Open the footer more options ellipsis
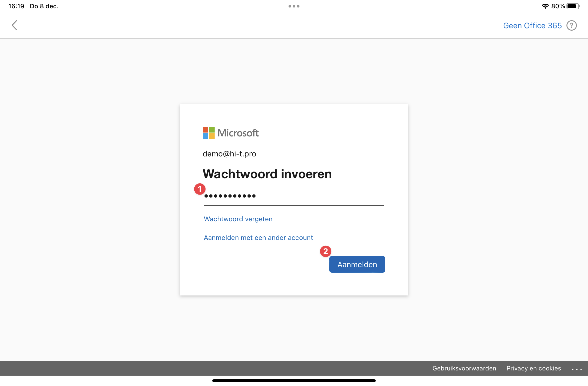 577,369
